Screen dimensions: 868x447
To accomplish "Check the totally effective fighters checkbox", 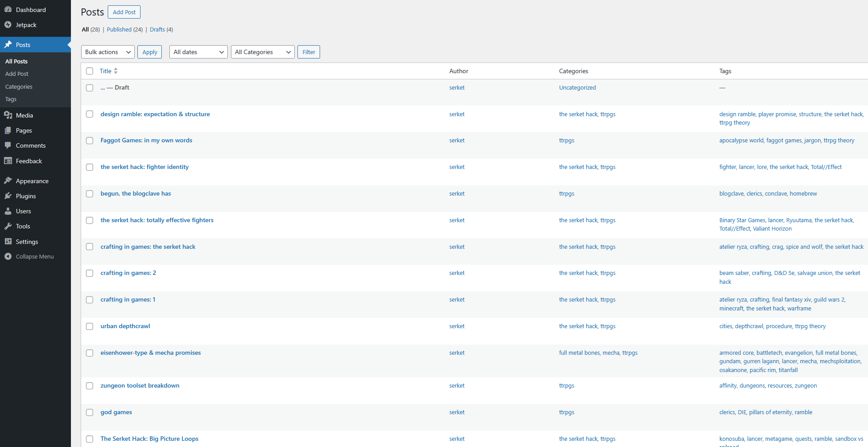I will 90,220.
